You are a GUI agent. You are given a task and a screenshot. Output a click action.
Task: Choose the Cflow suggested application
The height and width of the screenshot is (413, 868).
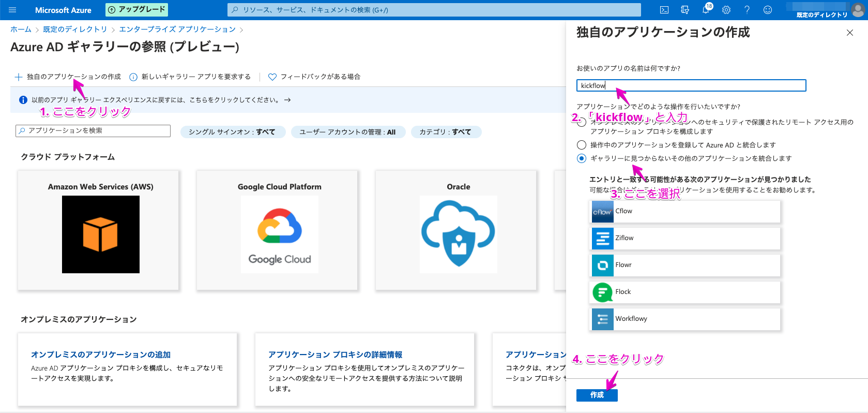click(x=685, y=212)
